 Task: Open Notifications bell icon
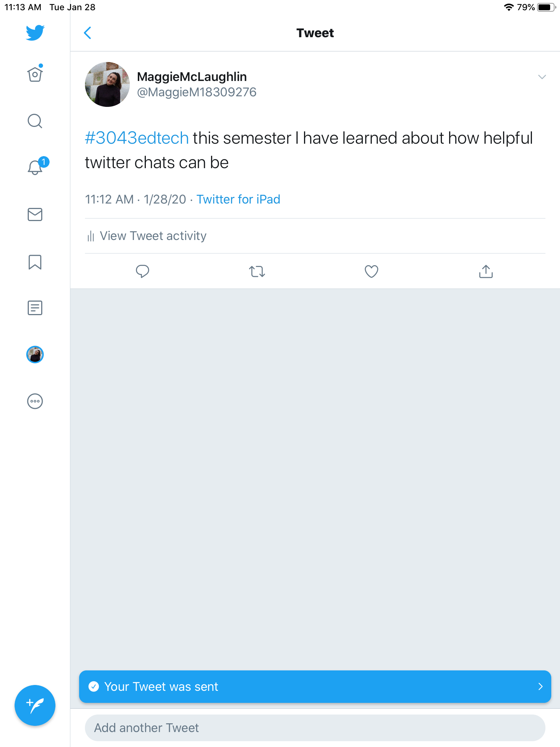click(35, 168)
